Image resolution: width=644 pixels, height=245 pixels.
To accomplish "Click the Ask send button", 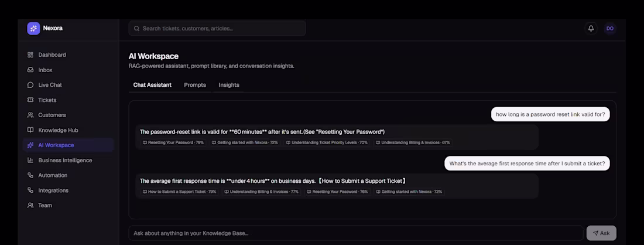I will (601, 233).
